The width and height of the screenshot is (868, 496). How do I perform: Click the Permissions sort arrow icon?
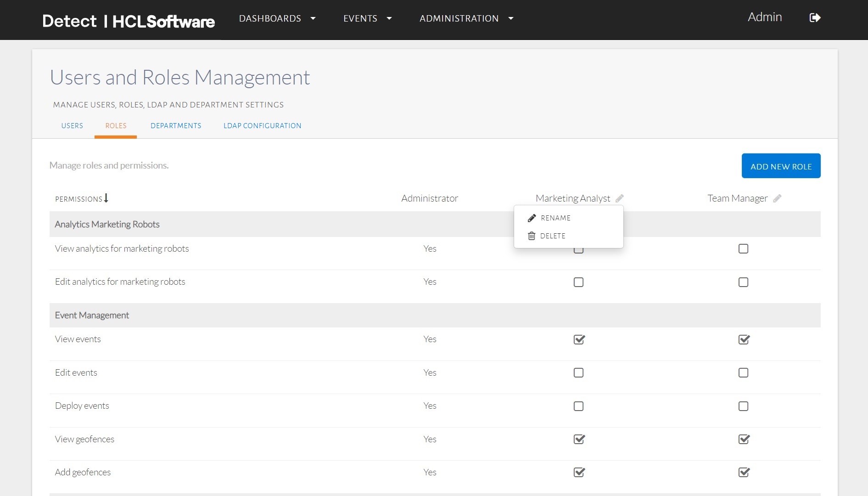point(106,198)
